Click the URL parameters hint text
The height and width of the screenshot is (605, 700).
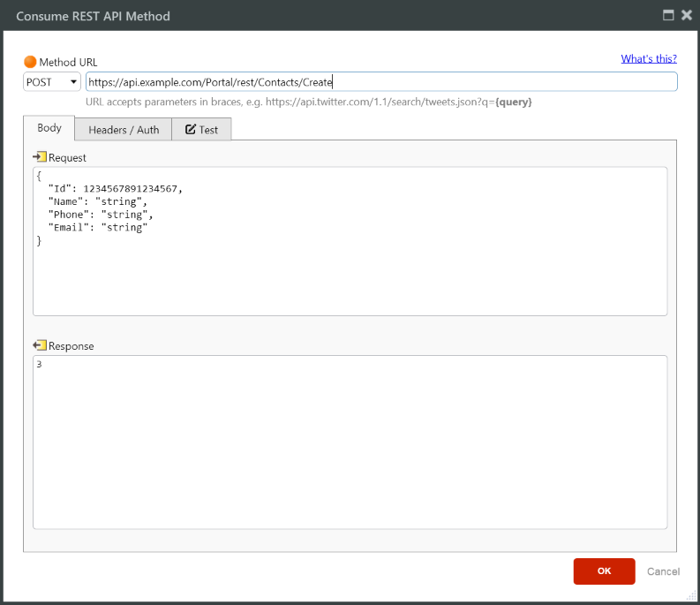tap(308, 102)
